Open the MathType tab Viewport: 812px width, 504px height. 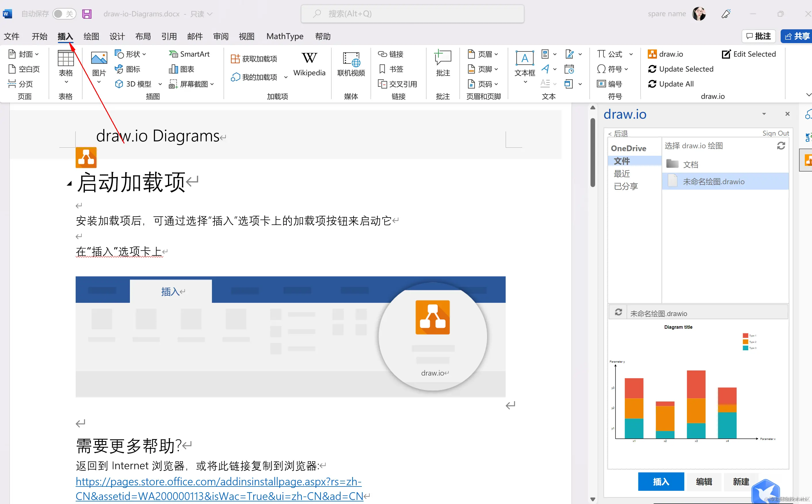pos(284,36)
